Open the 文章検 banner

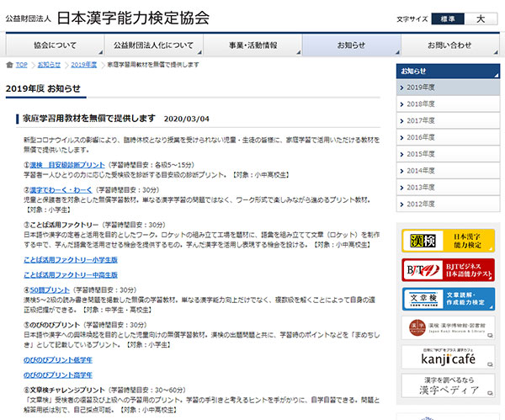coord(448,299)
